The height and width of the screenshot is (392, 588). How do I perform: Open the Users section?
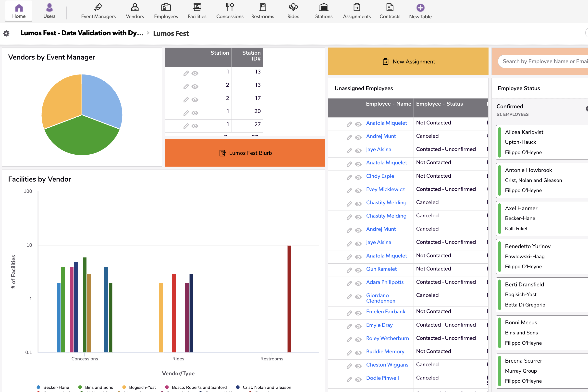49,11
